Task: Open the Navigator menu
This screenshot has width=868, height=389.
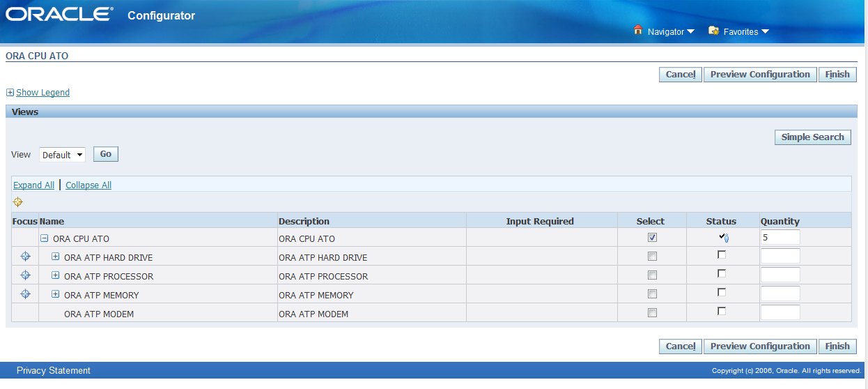Action: pyautogui.click(x=671, y=31)
